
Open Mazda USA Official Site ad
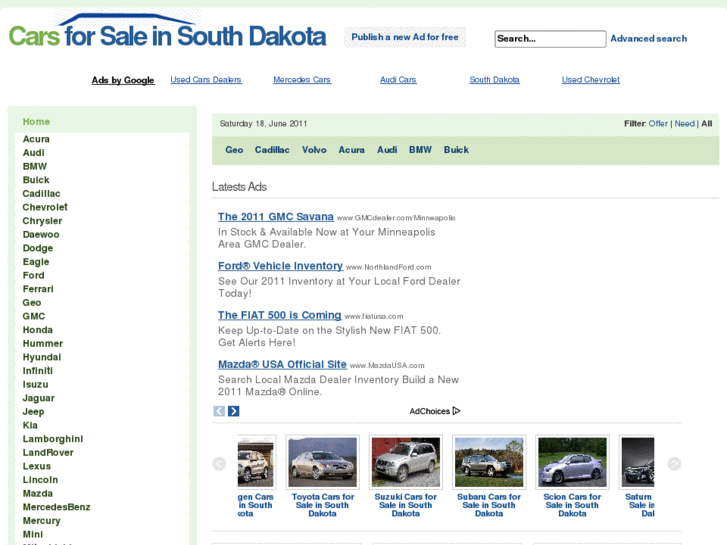282,364
